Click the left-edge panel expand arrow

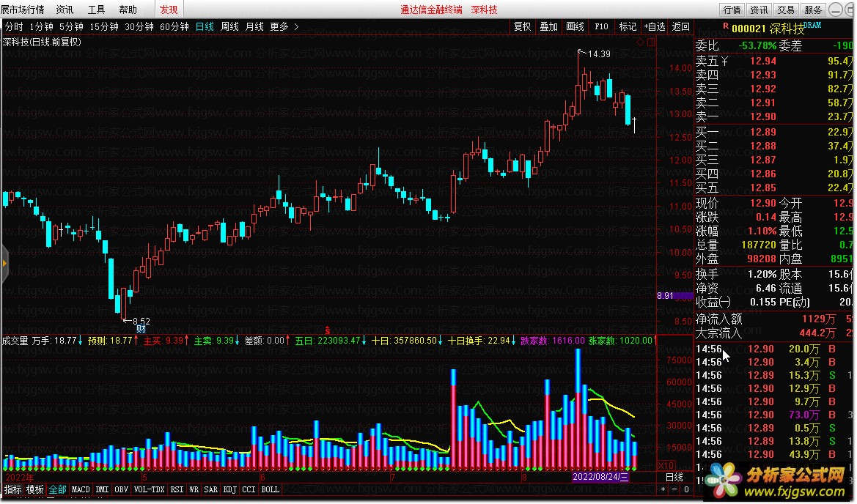coord(4,264)
